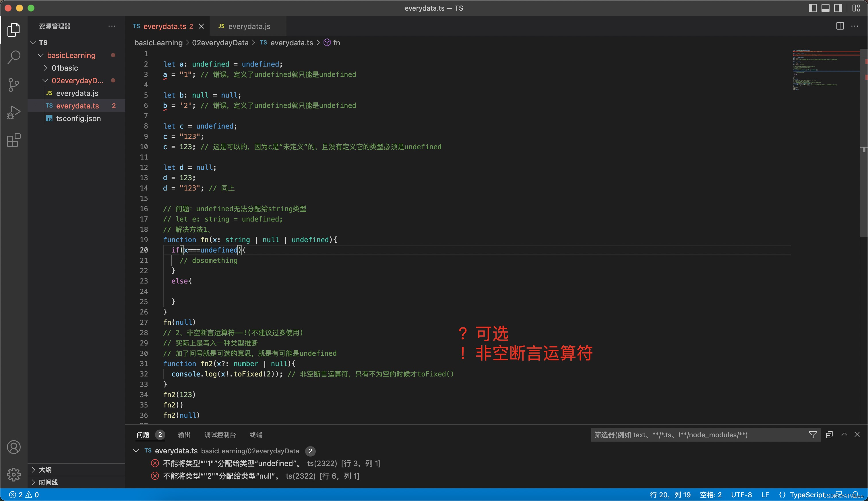This screenshot has width=868, height=501.
Task: Expand the 01basic folder
Action: (45, 68)
